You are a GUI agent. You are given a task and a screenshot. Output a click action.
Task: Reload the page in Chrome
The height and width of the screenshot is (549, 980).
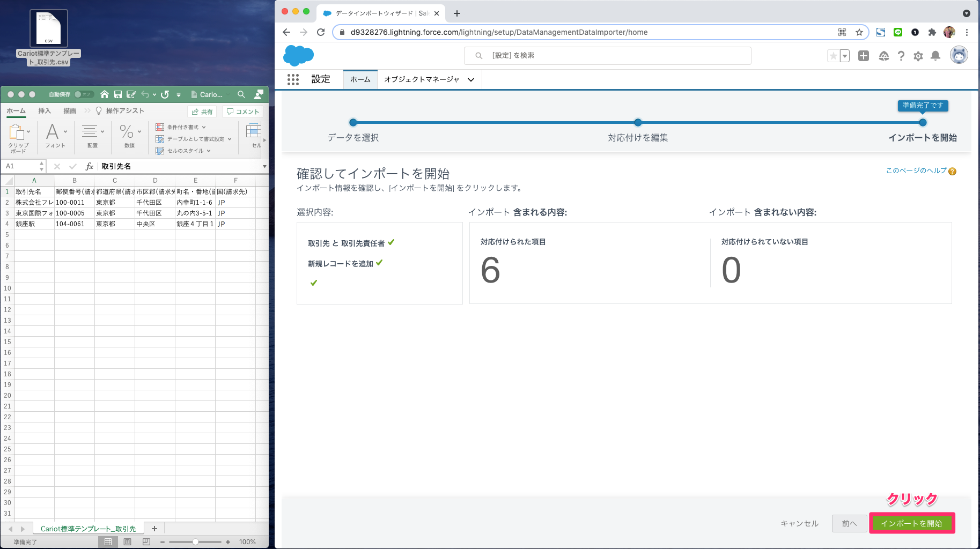point(321,32)
